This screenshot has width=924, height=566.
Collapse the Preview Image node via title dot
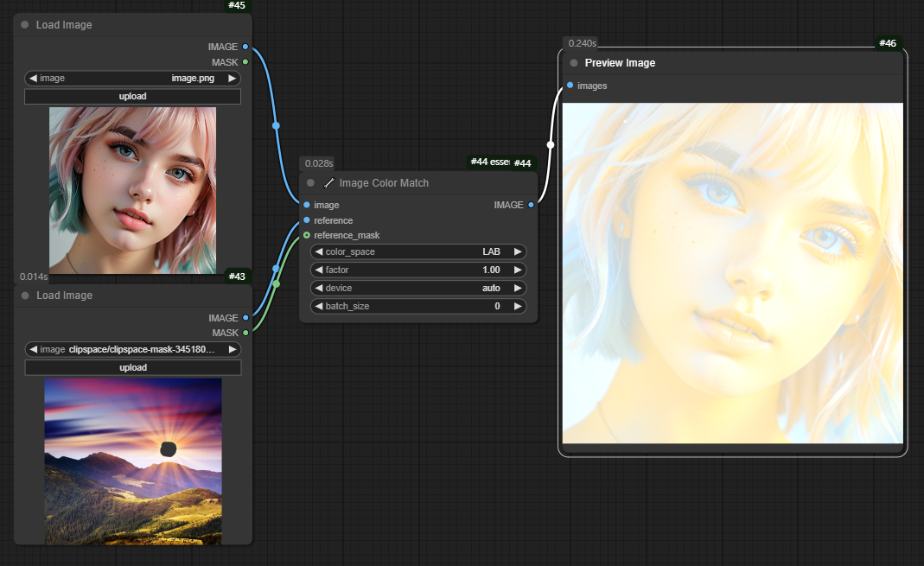coord(574,63)
